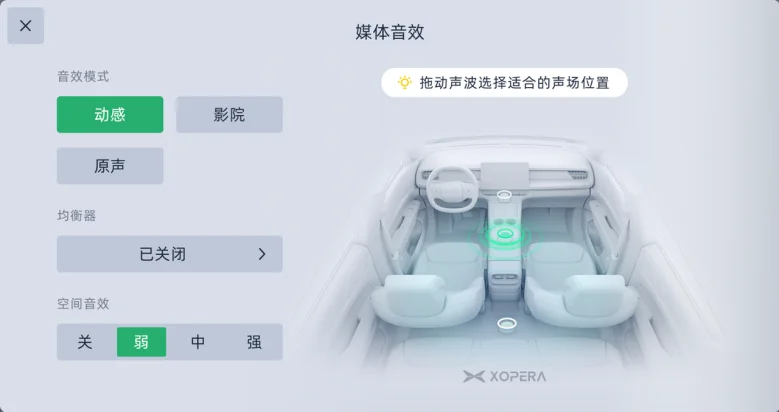Open the 均衡器 已关闭 equalizer settings
The image size is (779, 412).
coord(169,254)
